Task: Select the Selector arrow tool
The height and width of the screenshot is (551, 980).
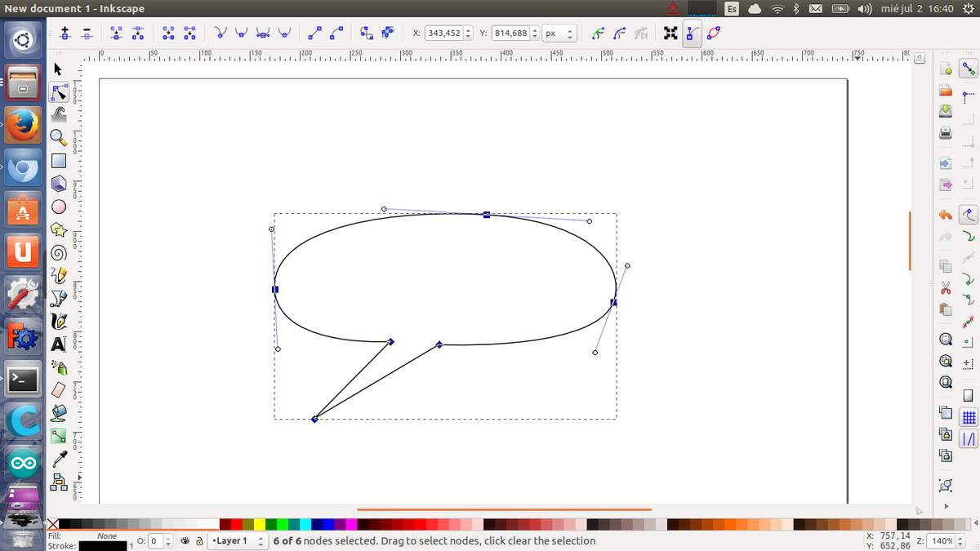Action: pos(58,69)
